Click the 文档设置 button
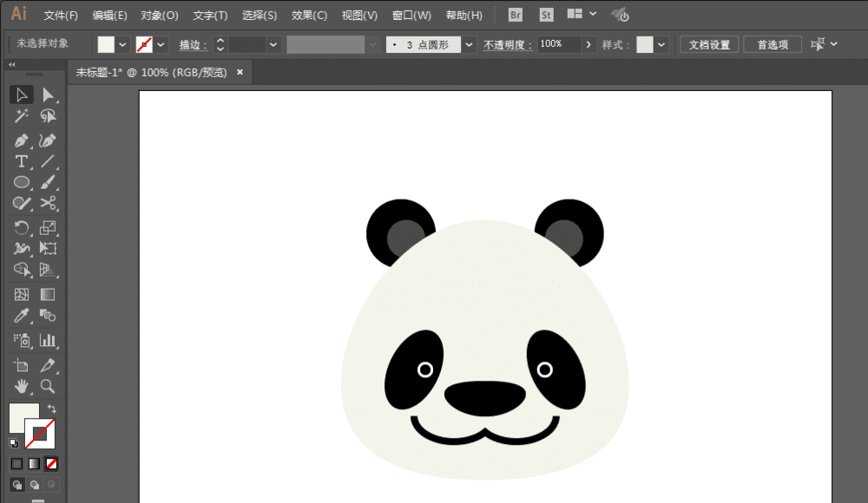Image resolution: width=868 pixels, height=503 pixels. click(x=709, y=44)
